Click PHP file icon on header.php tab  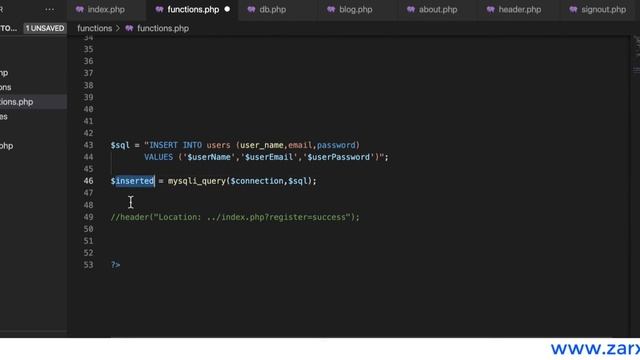[x=491, y=9]
